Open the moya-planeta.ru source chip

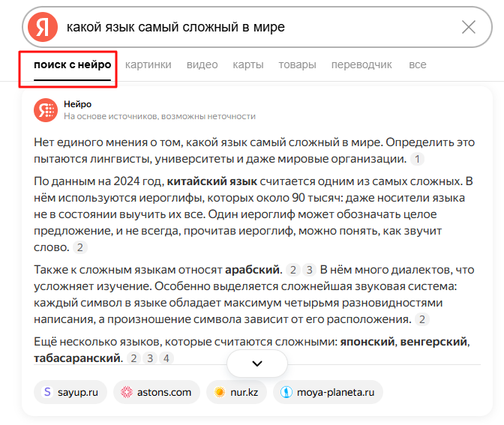(x=328, y=392)
